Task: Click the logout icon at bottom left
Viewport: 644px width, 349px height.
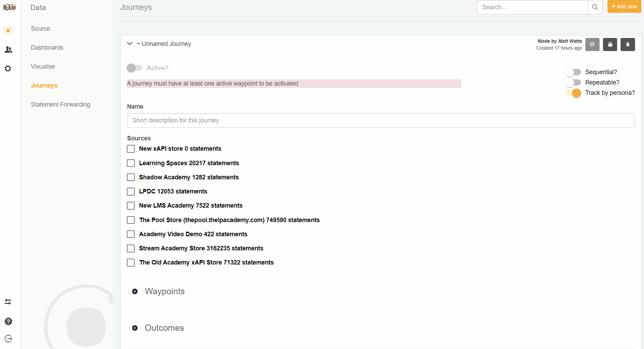Action: (x=8, y=339)
